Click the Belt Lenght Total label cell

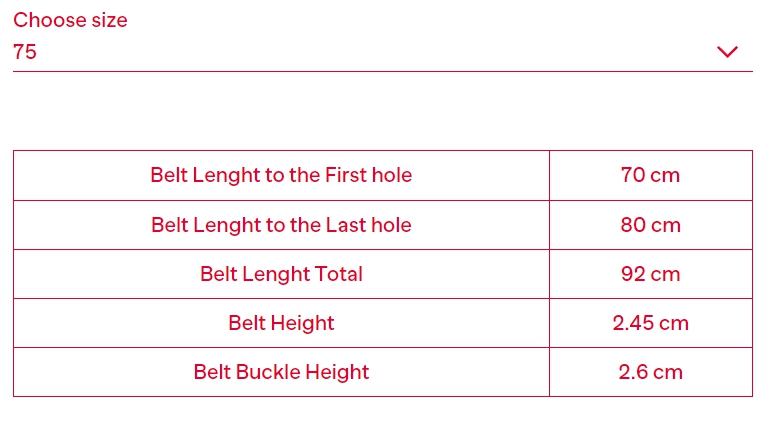(x=281, y=274)
